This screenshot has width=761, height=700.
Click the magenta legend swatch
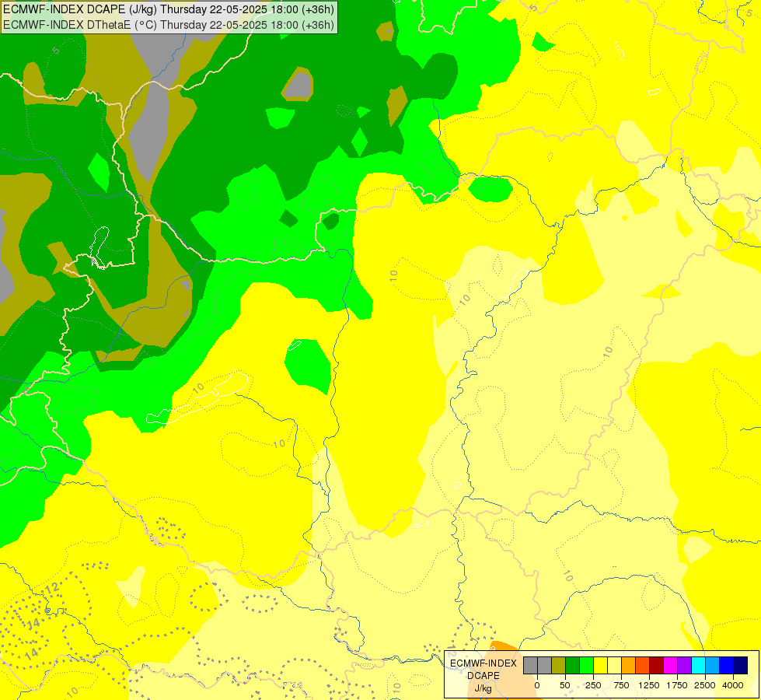(x=670, y=666)
